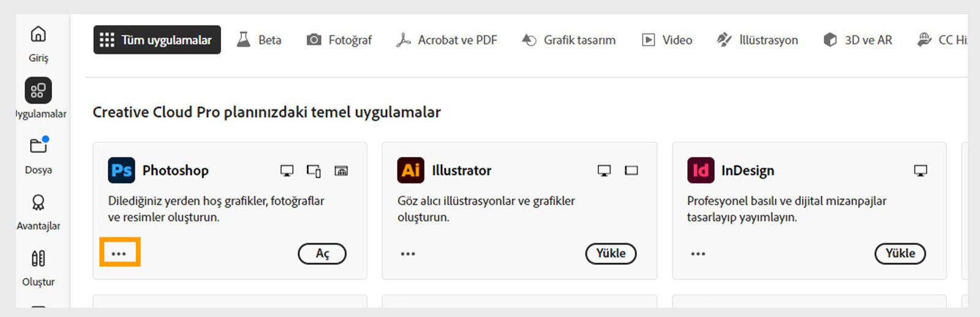Click Illustrator tablet platform icon
980x317 pixels.
[x=631, y=171]
